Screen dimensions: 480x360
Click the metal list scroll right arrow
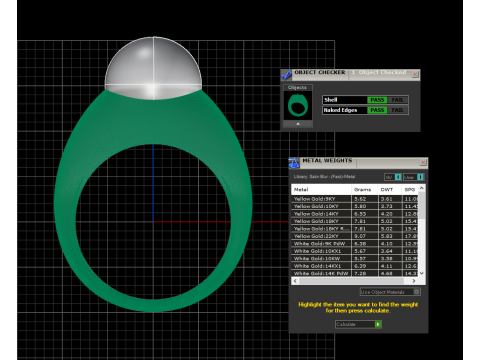pyautogui.click(x=414, y=281)
